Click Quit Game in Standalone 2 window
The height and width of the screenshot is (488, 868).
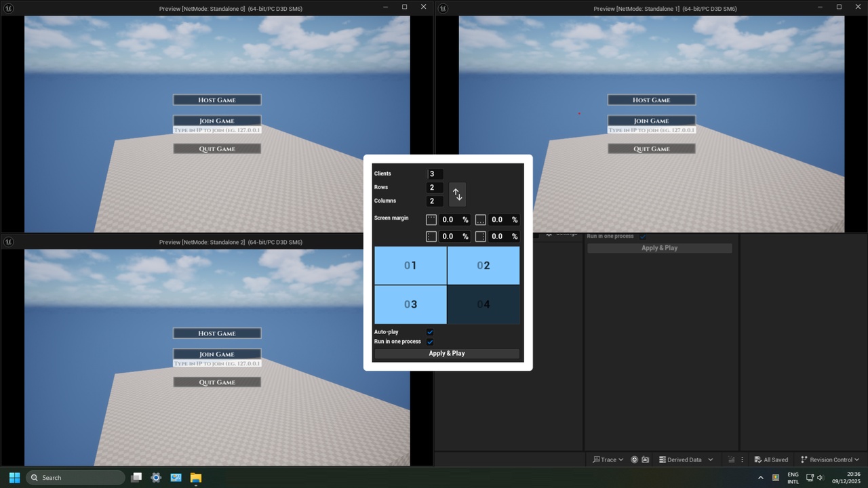coord(217,382)
